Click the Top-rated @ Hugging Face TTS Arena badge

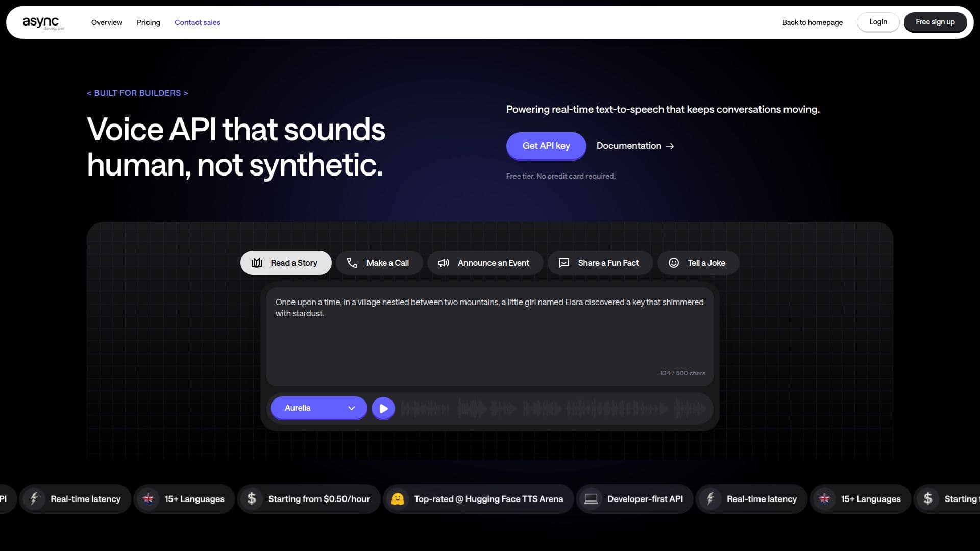[x=478, y=499]
